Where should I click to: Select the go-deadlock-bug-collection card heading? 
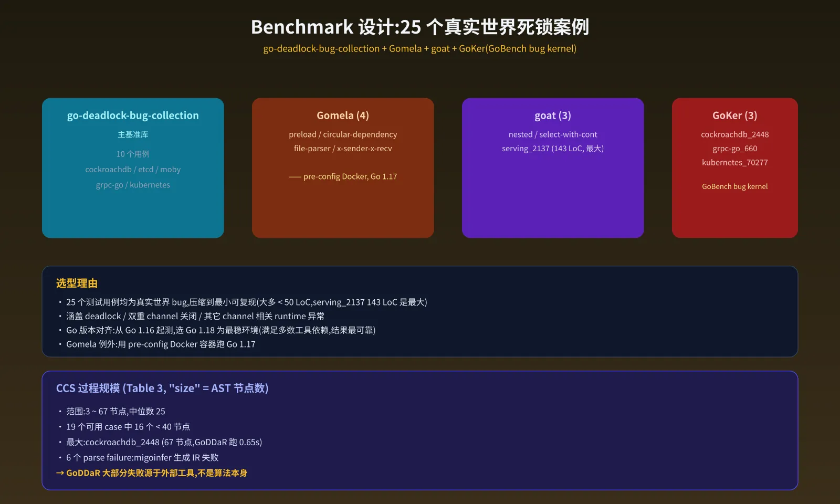[x=133, y=115]
